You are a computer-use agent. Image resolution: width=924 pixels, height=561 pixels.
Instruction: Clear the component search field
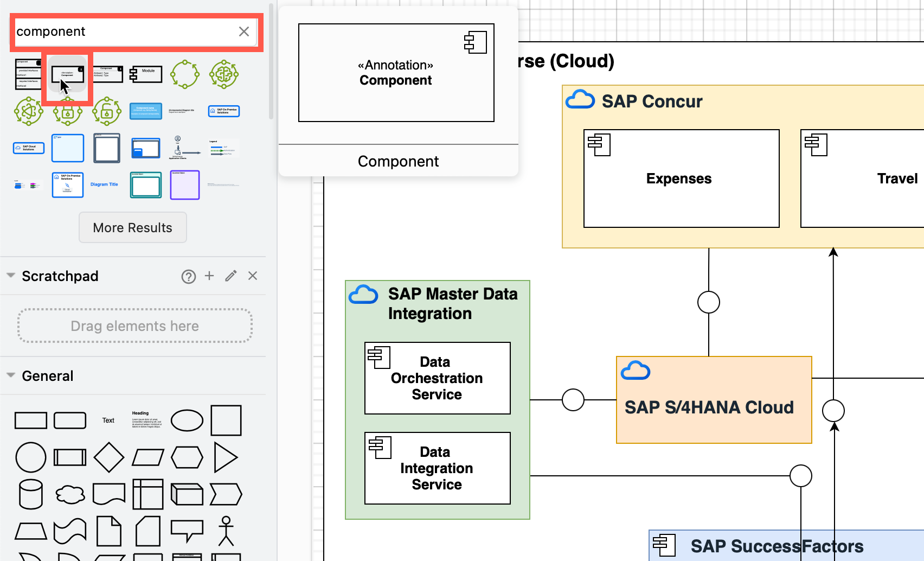243,31
